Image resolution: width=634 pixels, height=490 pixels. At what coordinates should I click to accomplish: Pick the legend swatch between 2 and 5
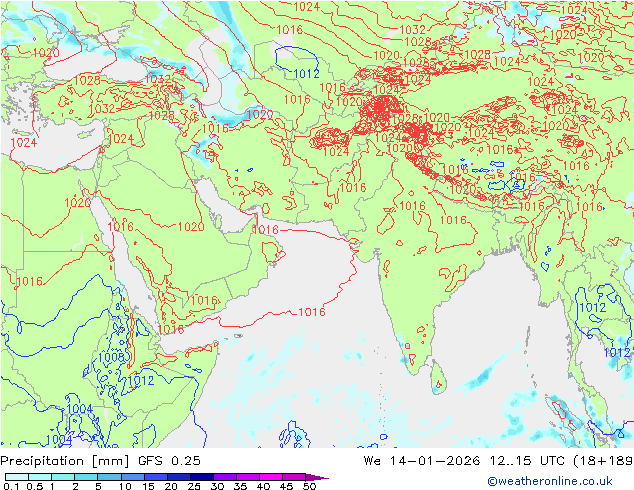tap(86, 477)
